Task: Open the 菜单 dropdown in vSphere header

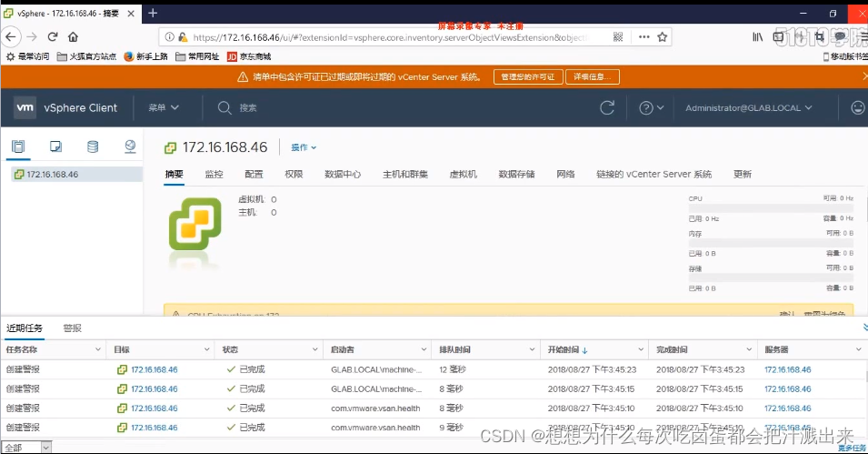Action: pos(164,107)
